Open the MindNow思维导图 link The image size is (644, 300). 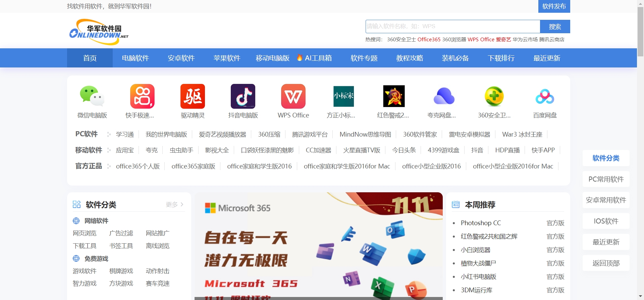coord(365,135)
